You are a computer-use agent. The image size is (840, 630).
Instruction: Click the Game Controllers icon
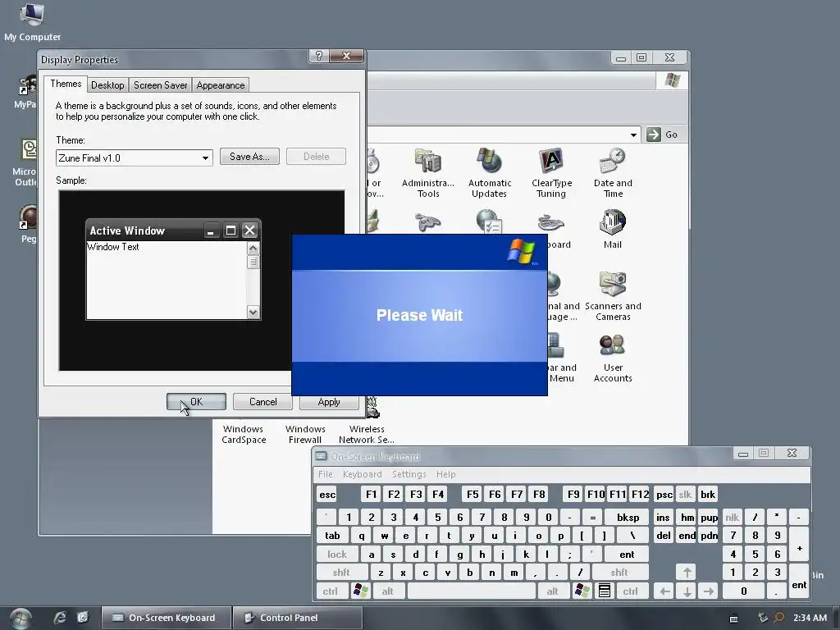coord(427,221)
